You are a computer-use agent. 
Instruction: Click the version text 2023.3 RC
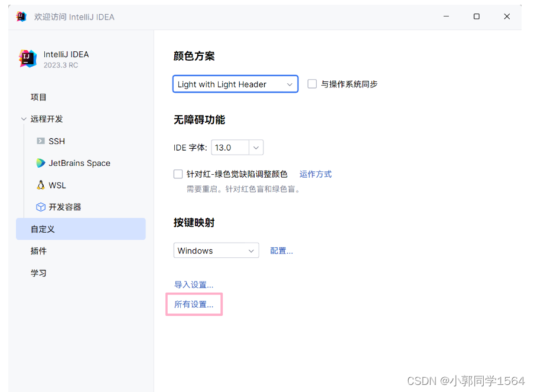(x=61, y=66)
